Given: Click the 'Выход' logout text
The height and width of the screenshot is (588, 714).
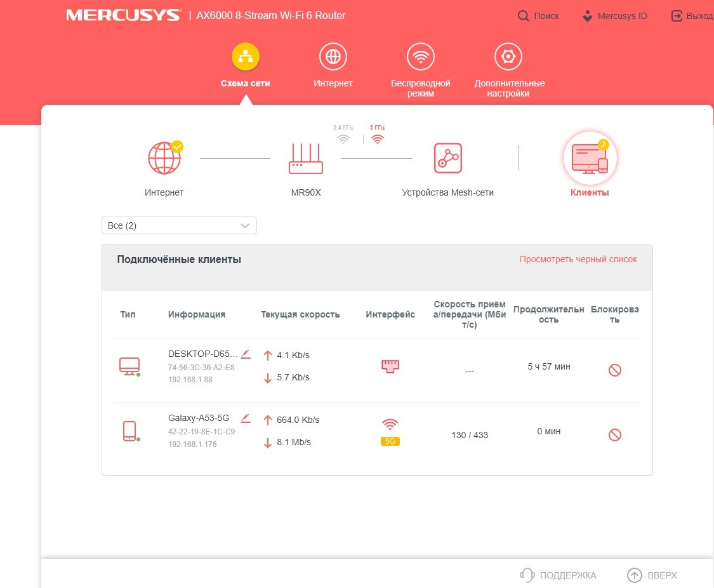Looking at the screenshot, I should click(700, 16).
